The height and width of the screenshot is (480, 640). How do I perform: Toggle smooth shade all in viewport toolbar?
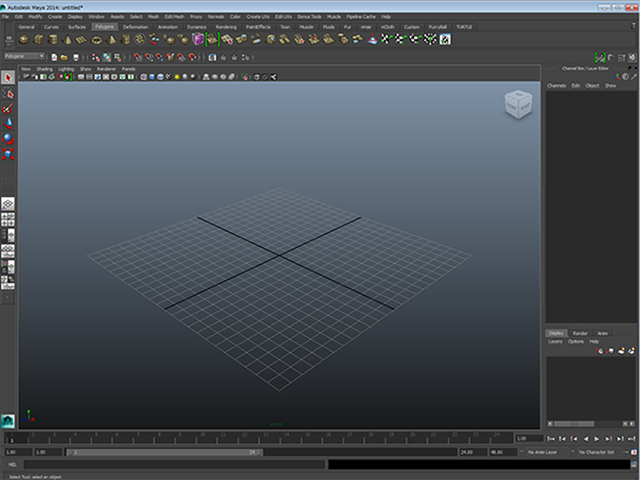coord(152,77)
